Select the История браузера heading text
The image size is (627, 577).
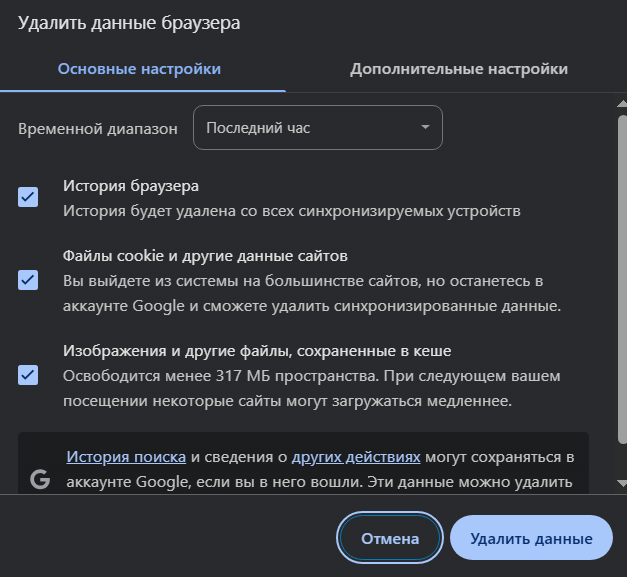[x=131, y=186]
